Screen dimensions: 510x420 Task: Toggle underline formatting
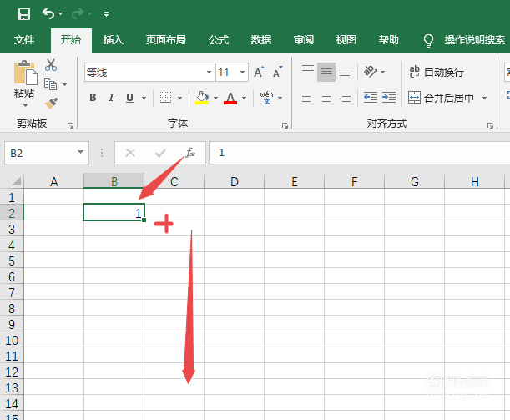coord(129,97)
